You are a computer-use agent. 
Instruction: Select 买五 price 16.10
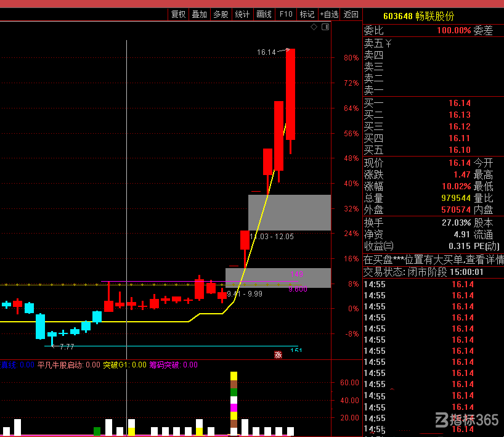pyautogui.click(x=460, y=150)
